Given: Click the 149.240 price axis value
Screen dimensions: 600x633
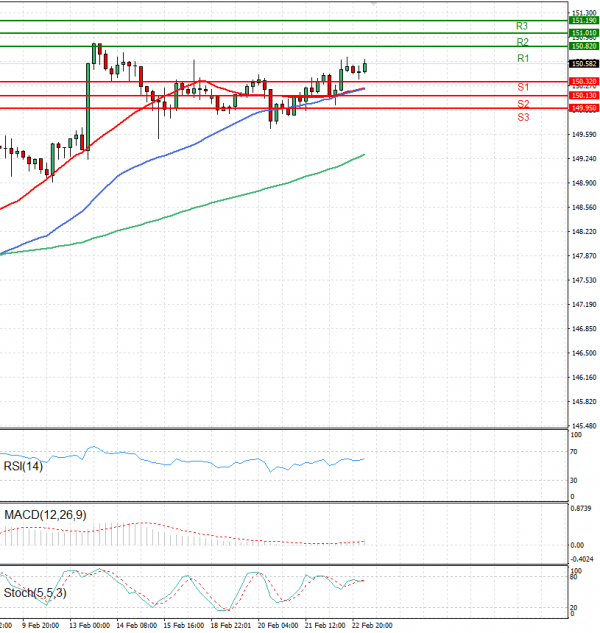Looking at the screenshot, I should pyautogui.click(x=584, y=159).
